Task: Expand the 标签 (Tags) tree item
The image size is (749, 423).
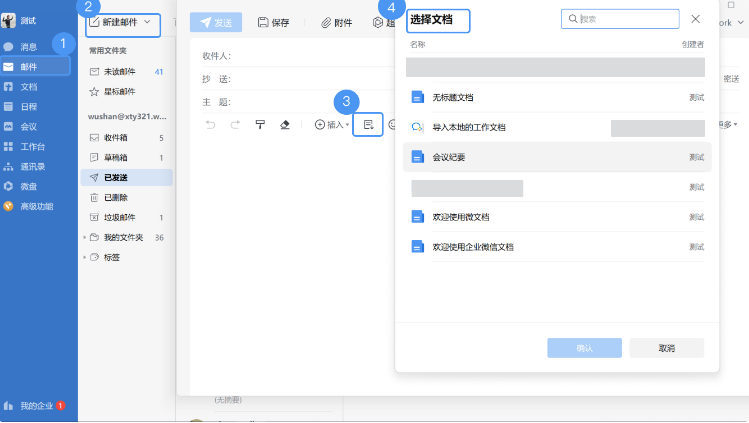Action: tap(84, 257)
